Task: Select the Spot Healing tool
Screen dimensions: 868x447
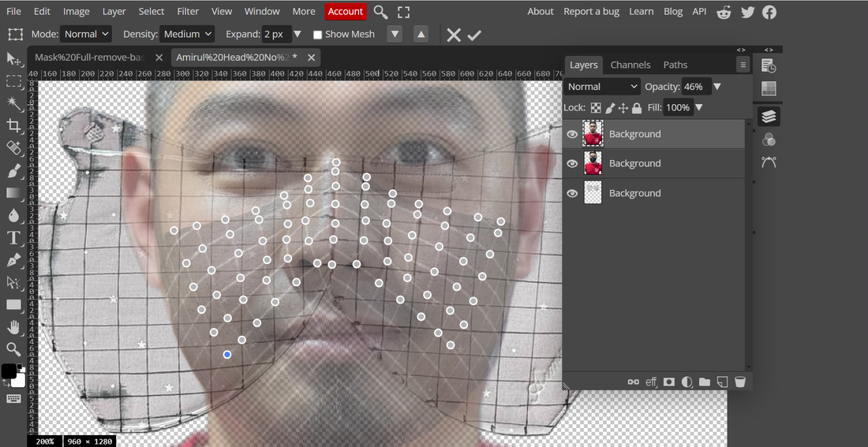Action: pyautogui.click(x=13, y=147)
